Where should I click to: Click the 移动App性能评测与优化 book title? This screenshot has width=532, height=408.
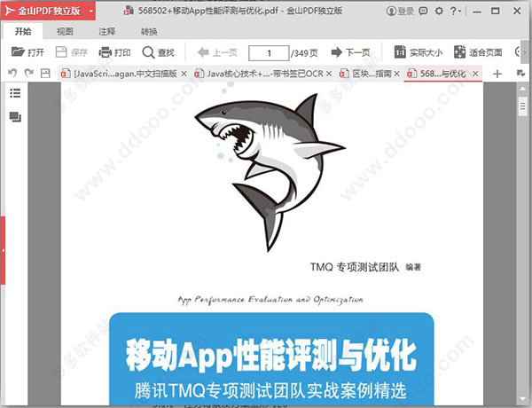click(271, 355)
